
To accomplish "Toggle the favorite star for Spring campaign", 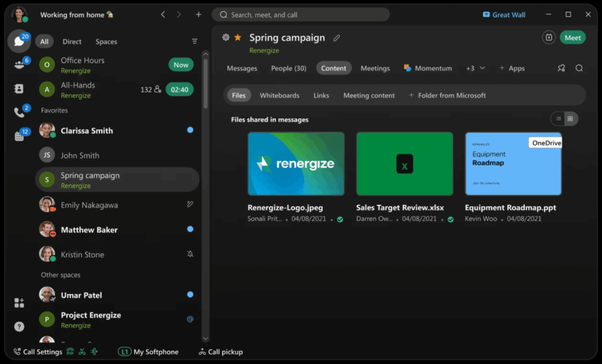I will pyautogui.click(x=238, y=37).
